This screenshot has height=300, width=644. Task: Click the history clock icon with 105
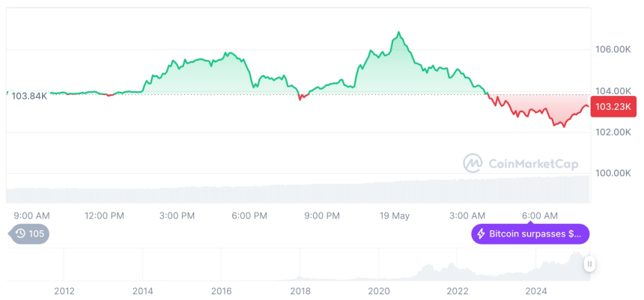point(21,233)
